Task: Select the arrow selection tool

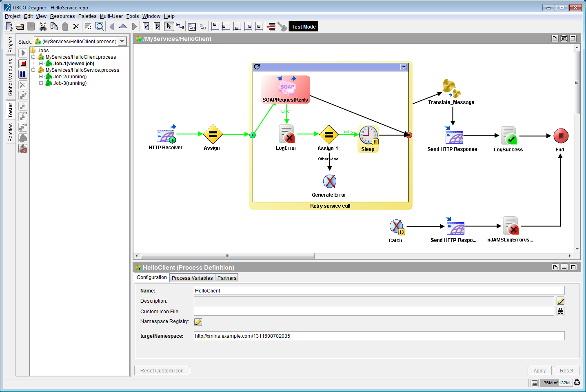Action: (169, 27)
